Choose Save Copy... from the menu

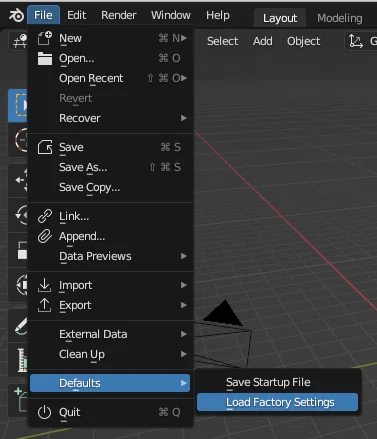tap(110, 187)
